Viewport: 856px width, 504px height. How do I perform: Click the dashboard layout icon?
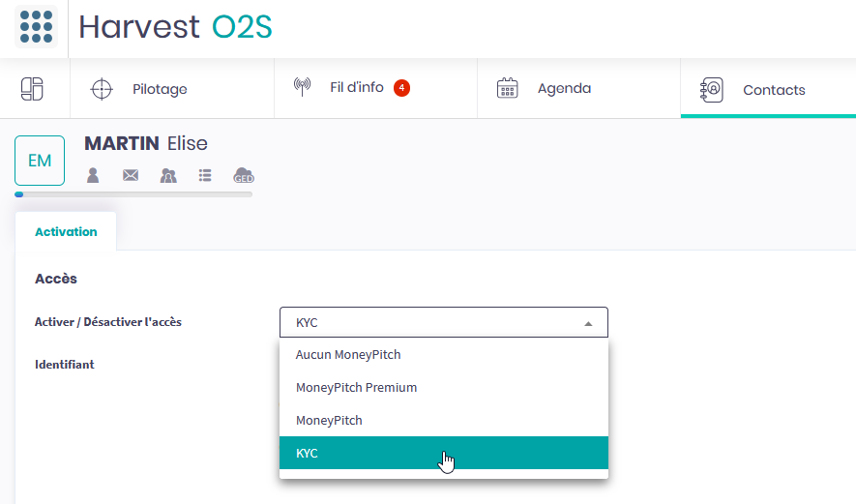(32, 88)
